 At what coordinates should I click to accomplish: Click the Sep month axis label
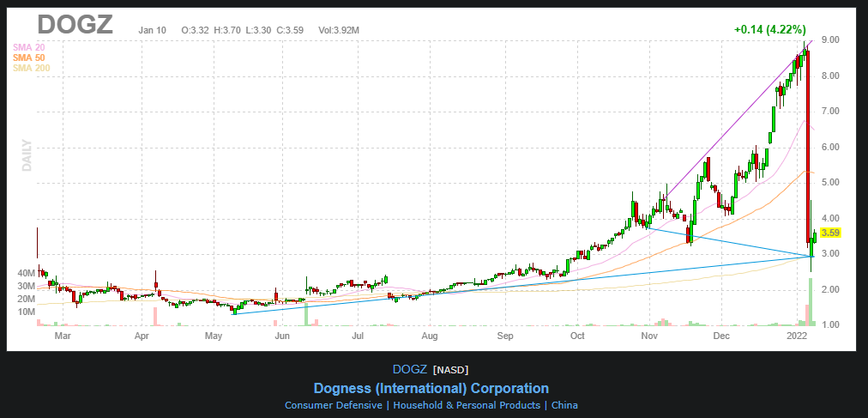click(505, 336)
